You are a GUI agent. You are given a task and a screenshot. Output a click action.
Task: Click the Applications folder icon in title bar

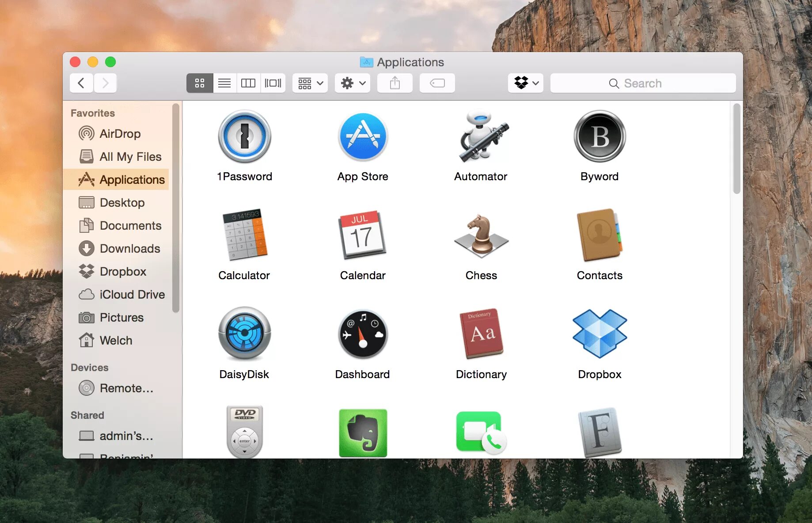tap(366, 62)
